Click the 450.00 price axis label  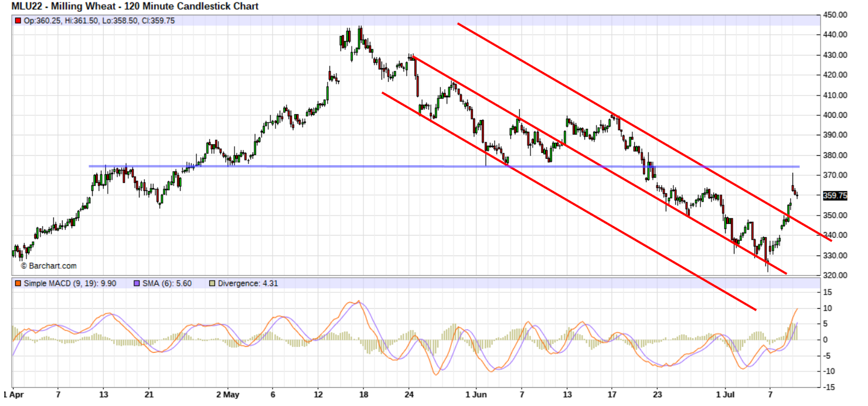point(835,15)
